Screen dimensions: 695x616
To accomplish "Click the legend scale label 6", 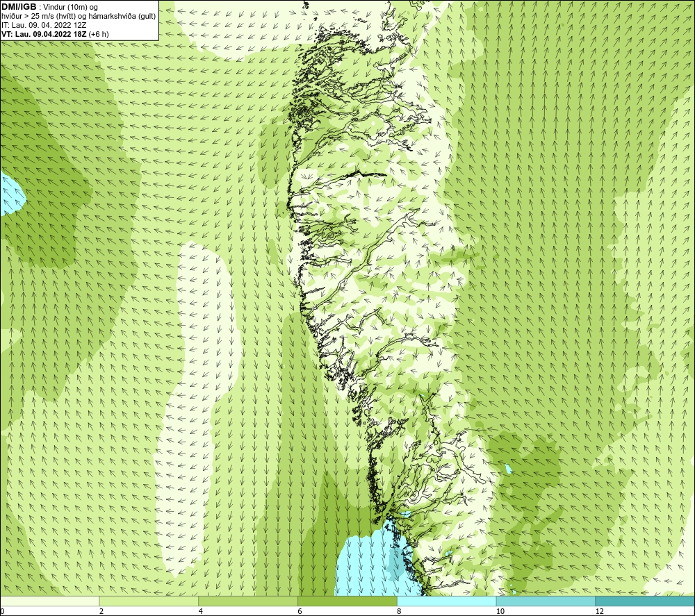I will point(300,611).
